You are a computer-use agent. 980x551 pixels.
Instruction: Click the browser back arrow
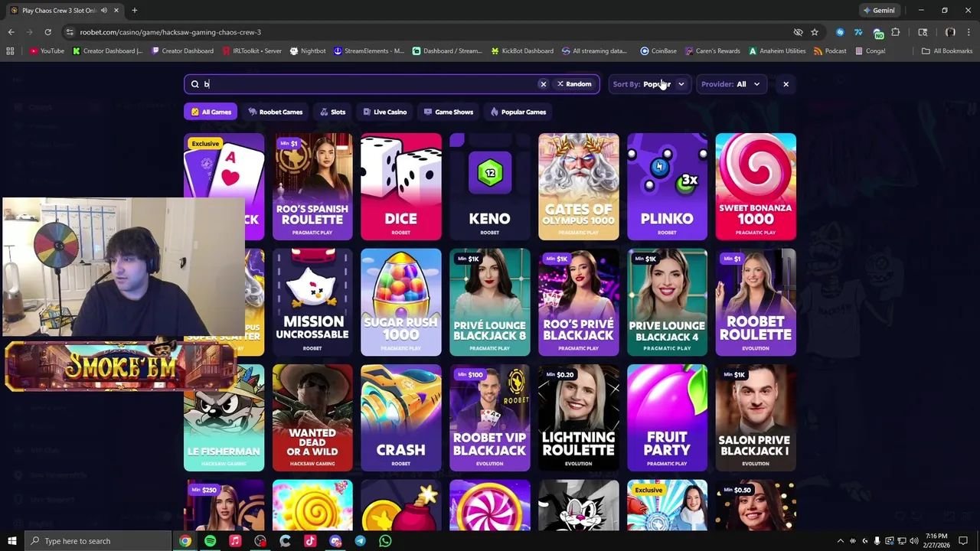pos(11,32)
